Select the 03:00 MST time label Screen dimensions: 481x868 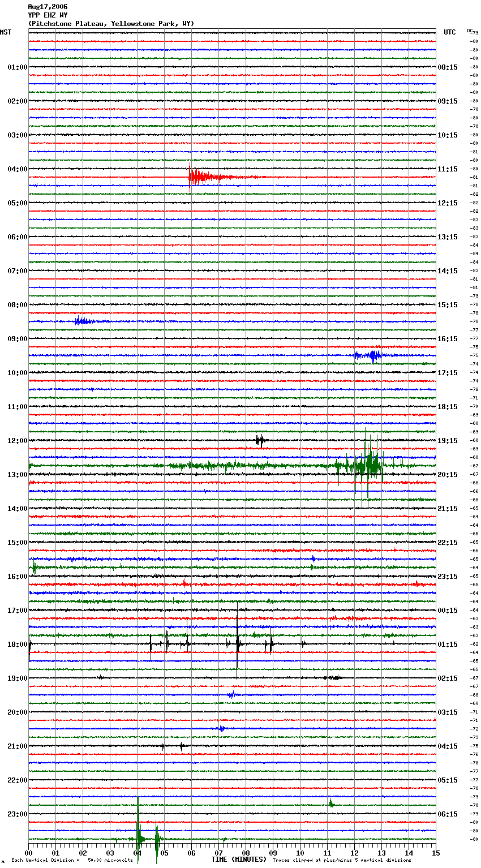pos(18,135)
